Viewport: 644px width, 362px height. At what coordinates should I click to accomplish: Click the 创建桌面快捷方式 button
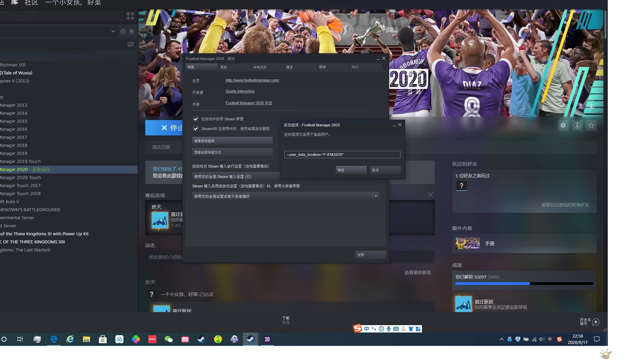click(232, 152)
